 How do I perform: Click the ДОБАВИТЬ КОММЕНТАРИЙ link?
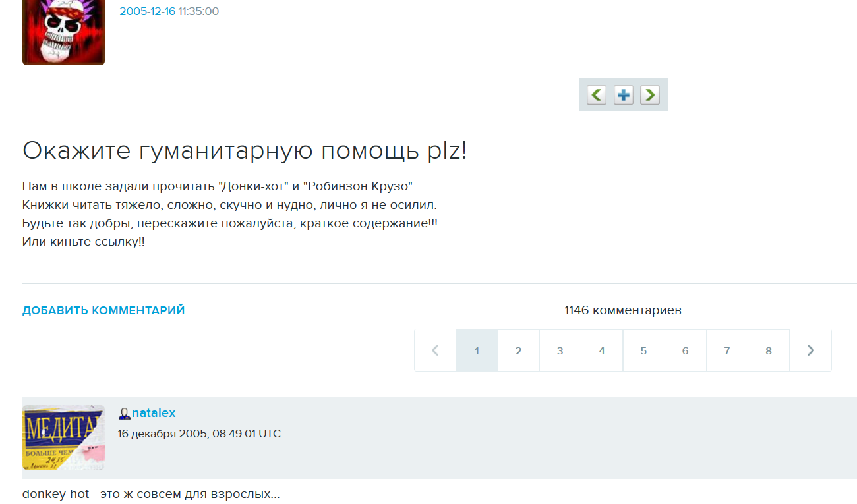(x=103, y=310)
